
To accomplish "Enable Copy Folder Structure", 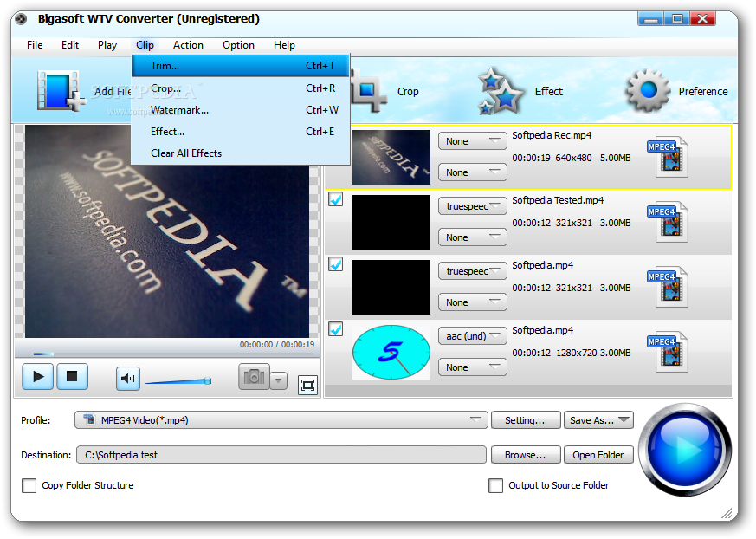I will pos(29,485).
